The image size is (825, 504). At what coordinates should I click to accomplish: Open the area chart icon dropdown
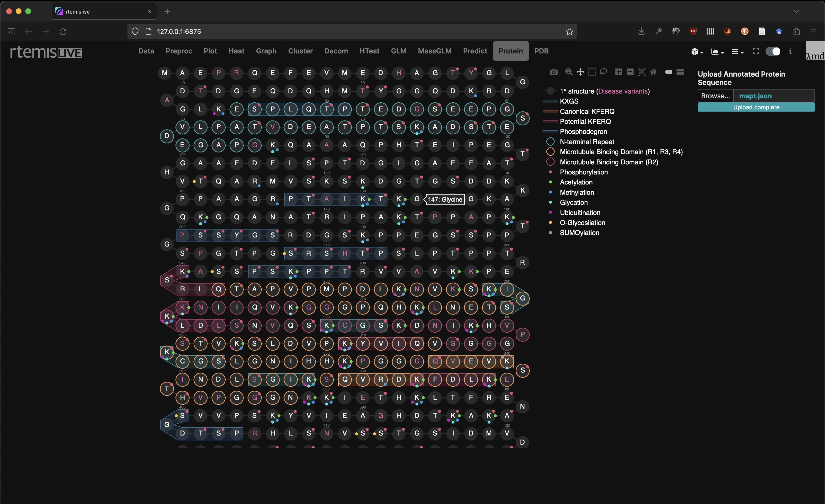pyautogui.click(x=718, y=52)
